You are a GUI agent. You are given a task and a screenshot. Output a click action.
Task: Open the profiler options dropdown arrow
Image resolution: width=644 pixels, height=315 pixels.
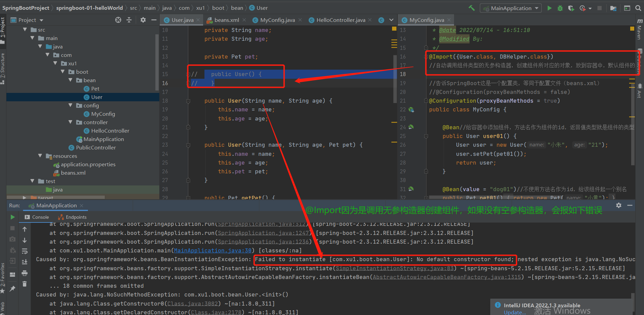[590, 8]
